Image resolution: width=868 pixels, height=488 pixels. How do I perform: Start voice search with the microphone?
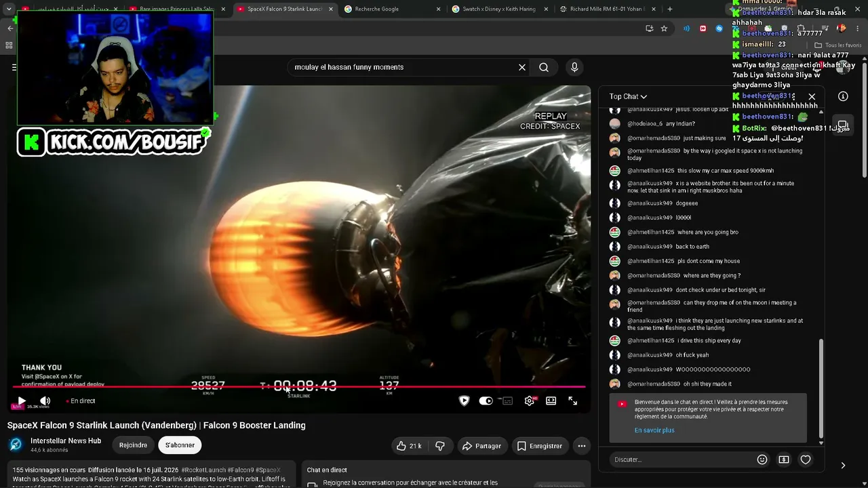(574, 67)
